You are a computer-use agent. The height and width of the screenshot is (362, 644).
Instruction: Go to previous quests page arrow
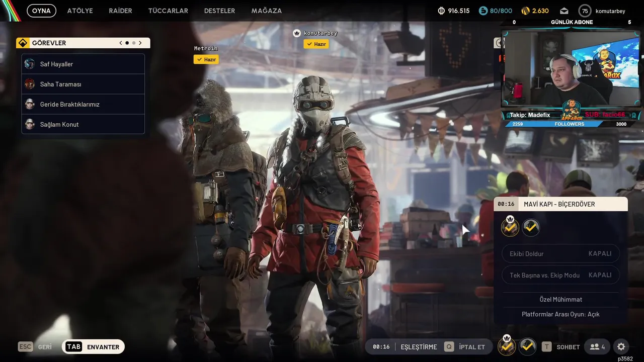(121, 43)
